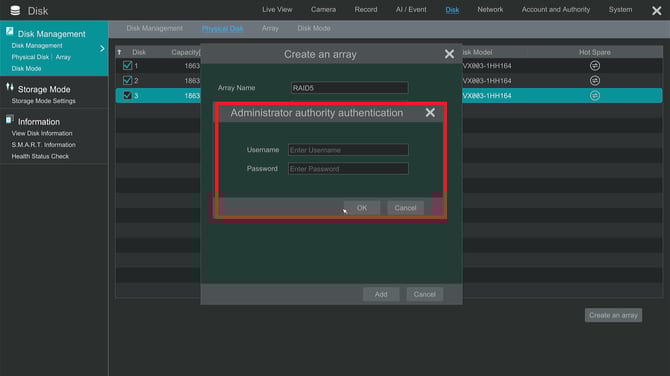
Task: Select Storage Mode section heading
Action: tap(44, 89)
